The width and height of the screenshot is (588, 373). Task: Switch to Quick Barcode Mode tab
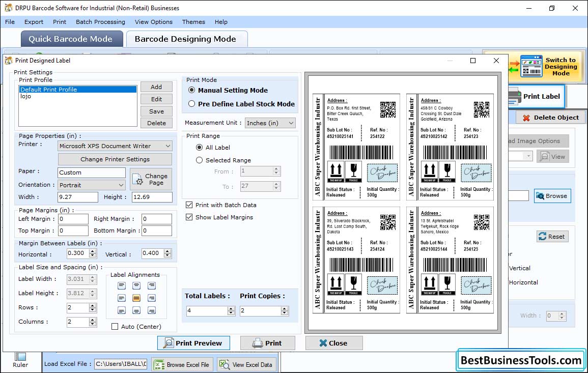[72, 39]
